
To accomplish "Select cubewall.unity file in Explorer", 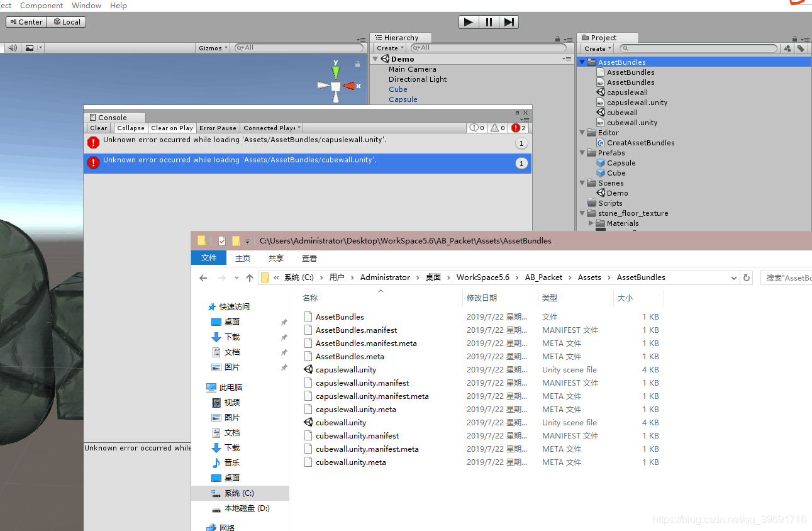I will [x=341, y=423].
